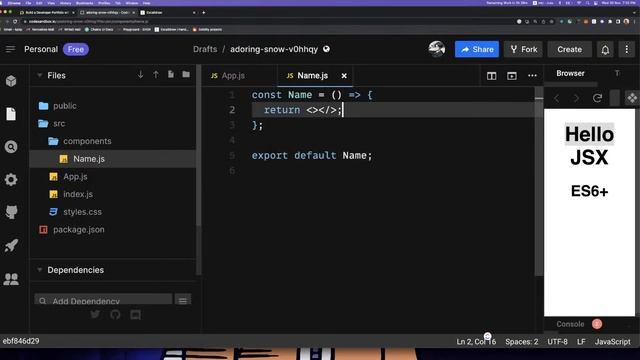Go forward in the browser preview
Image resolution: width=640 pixels, height=360 pixels.
click(576, 98)
